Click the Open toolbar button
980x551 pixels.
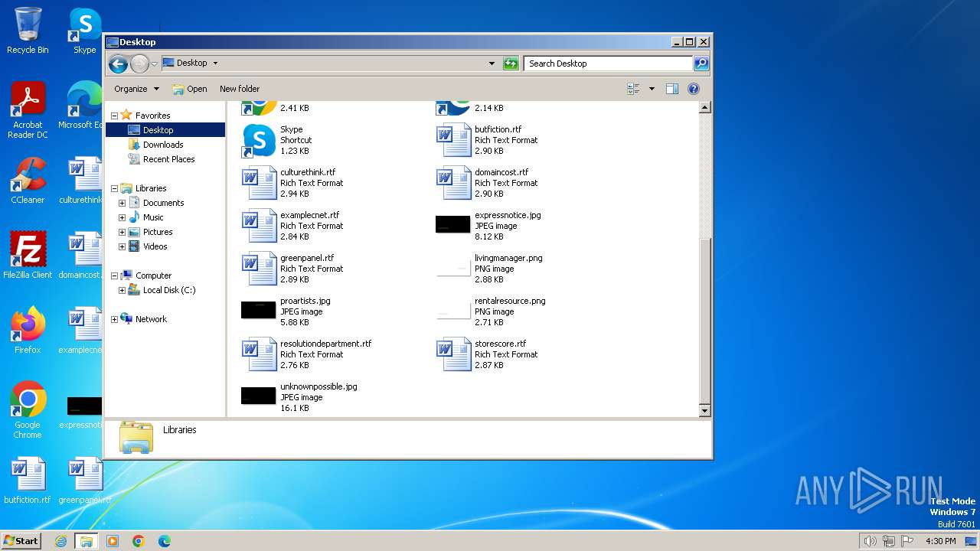pyautogui.click(x=190, y=89)
